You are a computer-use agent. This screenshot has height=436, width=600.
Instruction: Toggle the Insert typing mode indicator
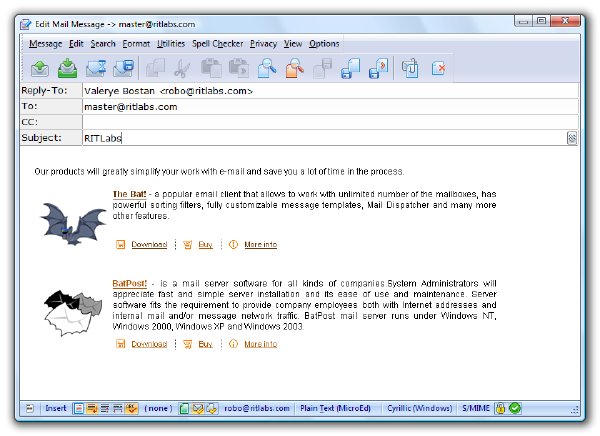(x=55, y=408)
